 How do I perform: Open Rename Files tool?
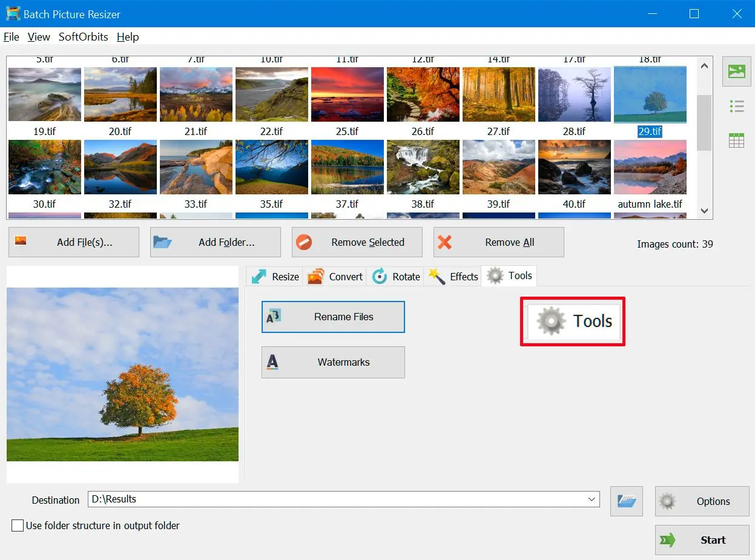pyautogui.click(x=333, y=317)
